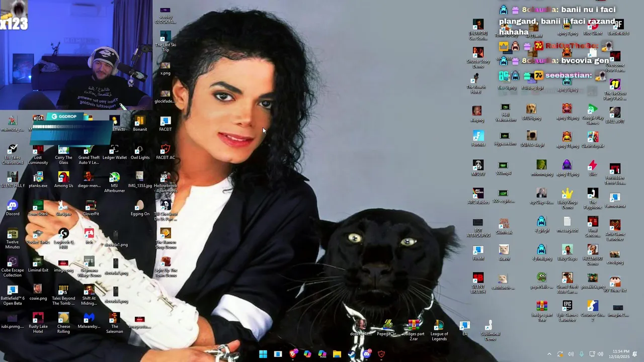Viewport: 644px width, 362px height.
Task: Select the Subliminal Demo shortcut
Action: pos(490,330)
